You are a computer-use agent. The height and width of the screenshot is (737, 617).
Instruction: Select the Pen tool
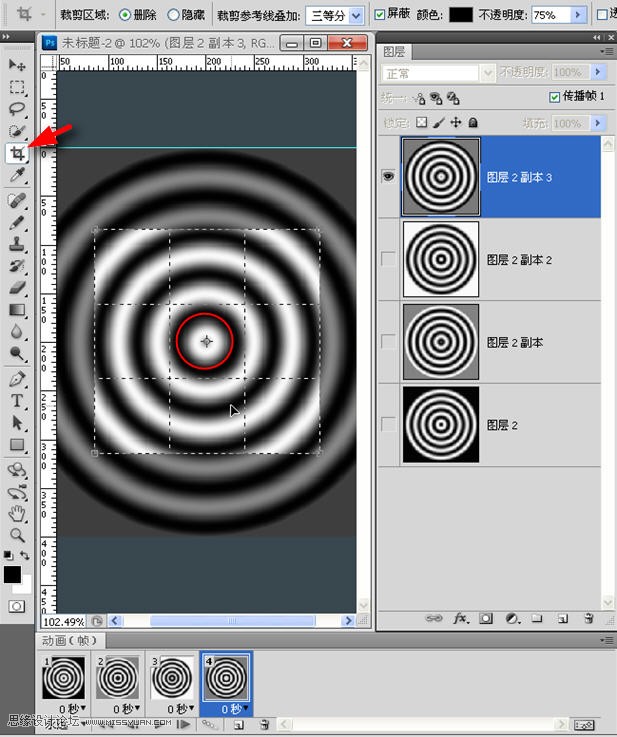(17, 379)
